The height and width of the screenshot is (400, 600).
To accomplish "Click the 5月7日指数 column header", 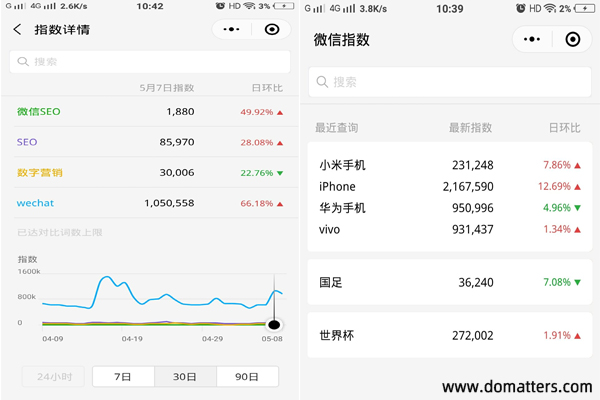I will [167, 88].
